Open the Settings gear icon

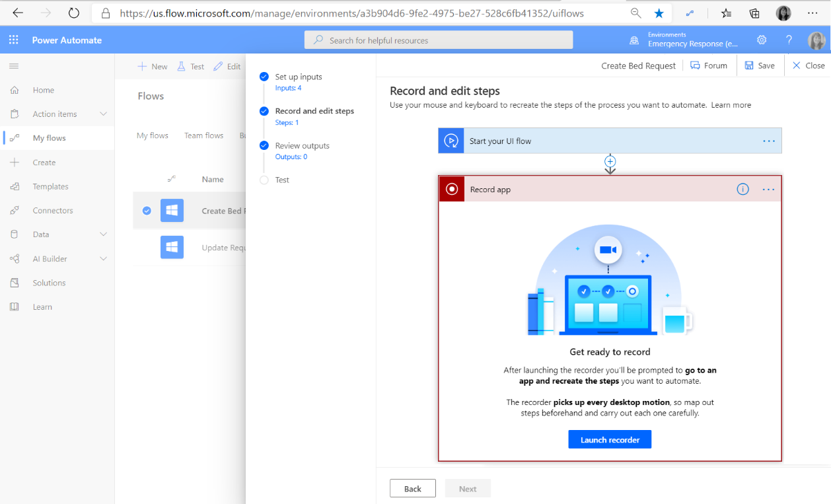762,40
